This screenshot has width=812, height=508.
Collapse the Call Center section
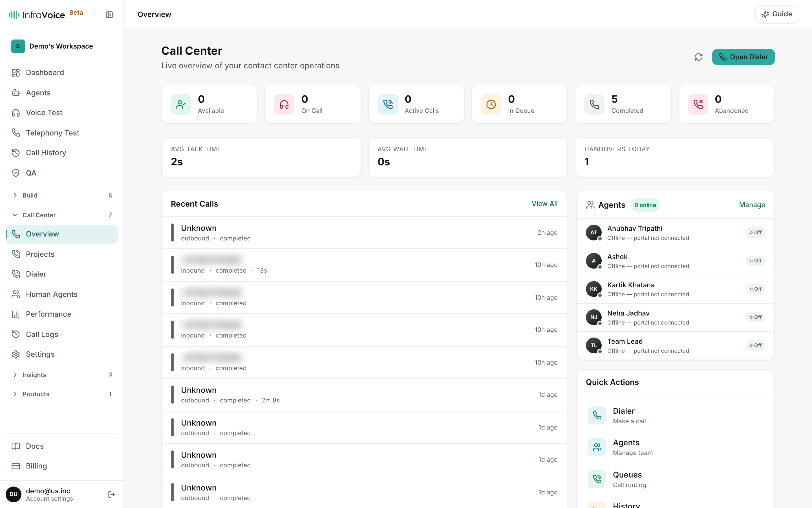[x=62, y=215]
